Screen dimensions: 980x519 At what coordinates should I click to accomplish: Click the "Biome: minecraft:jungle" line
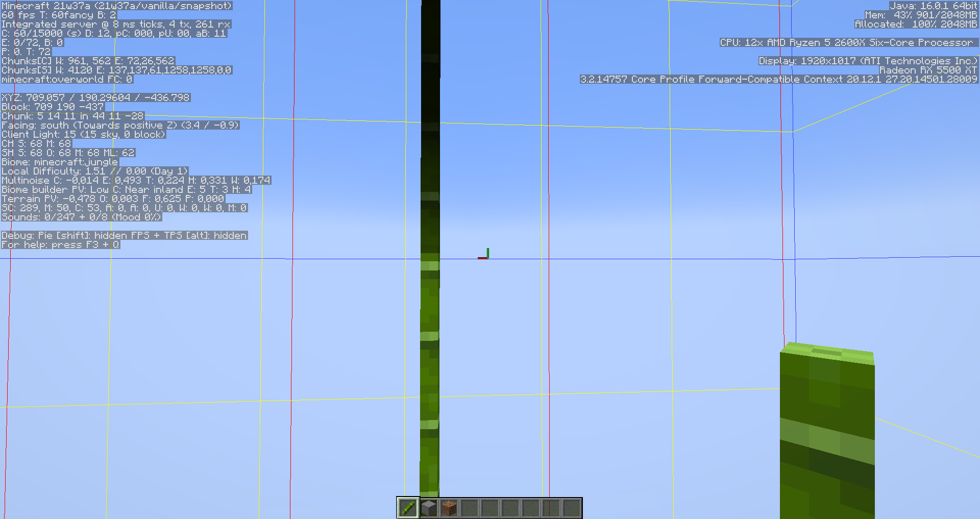click(60, 162)
